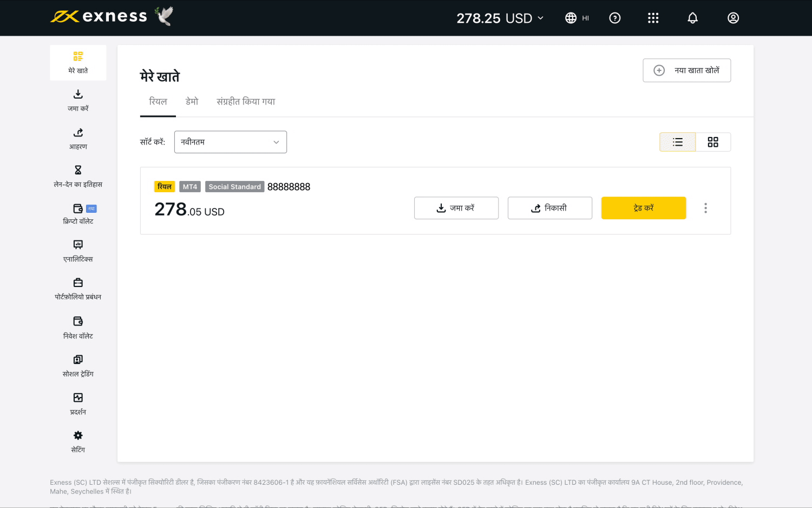This screenshot has width=812, height=508.
Task: Click the 278.05 USD account balance
Action: (x=189, y=210)
